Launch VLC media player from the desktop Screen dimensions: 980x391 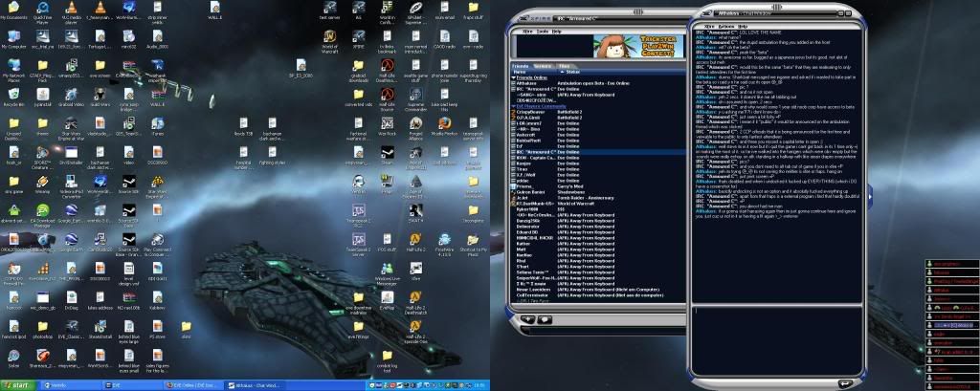pyautogui.click(x=71, y=11)
